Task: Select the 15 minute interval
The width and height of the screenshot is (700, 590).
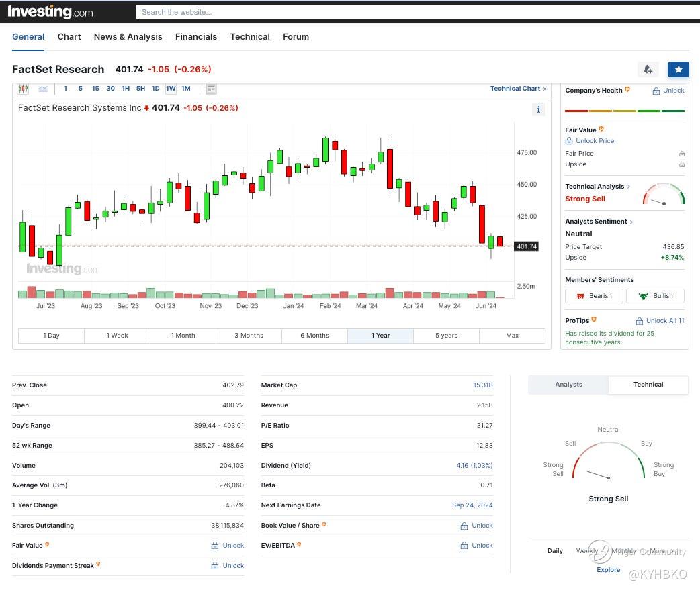Action: pyautogui.click(x=95, y=89)
